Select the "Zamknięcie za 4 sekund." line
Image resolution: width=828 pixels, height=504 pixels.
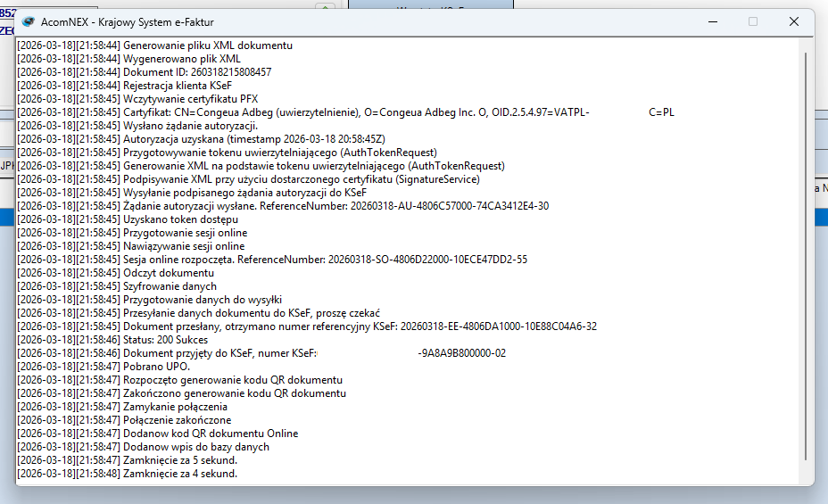coord(179,474)
